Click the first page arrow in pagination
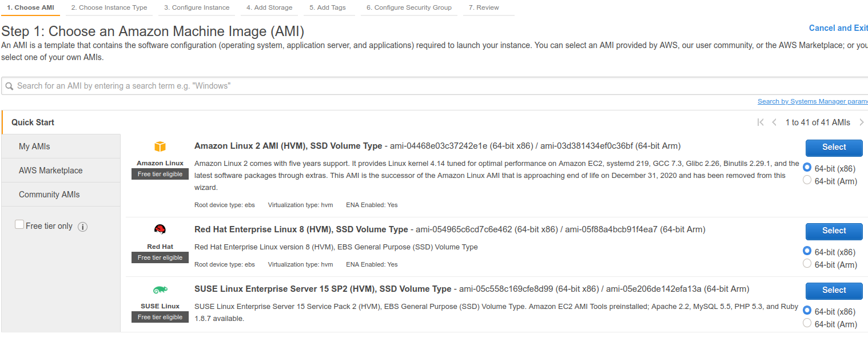The width and height of the screenshot is (868, 345). (x=761, y=122)
